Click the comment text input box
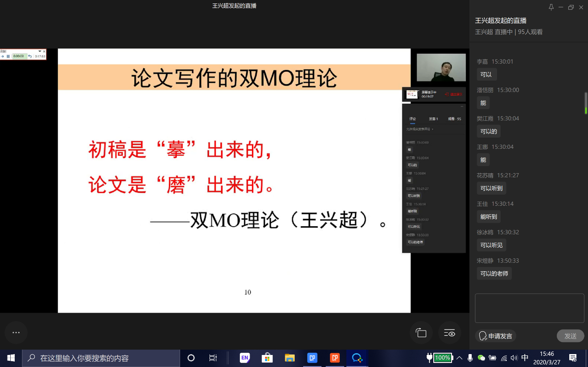This screenshot has height=367, width=588. pos(529,308)
